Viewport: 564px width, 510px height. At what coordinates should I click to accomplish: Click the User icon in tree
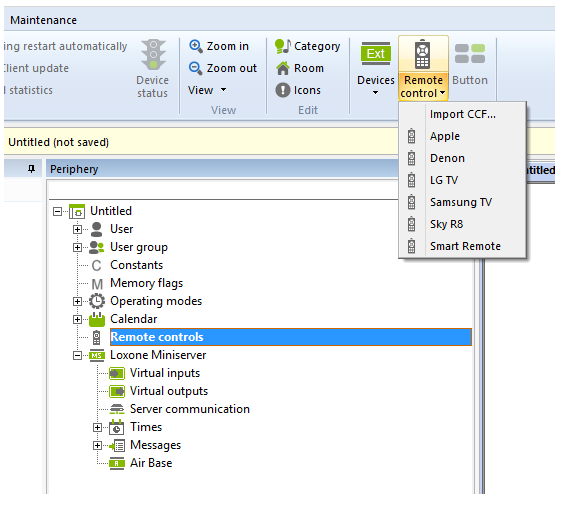[x=96, y=229]
